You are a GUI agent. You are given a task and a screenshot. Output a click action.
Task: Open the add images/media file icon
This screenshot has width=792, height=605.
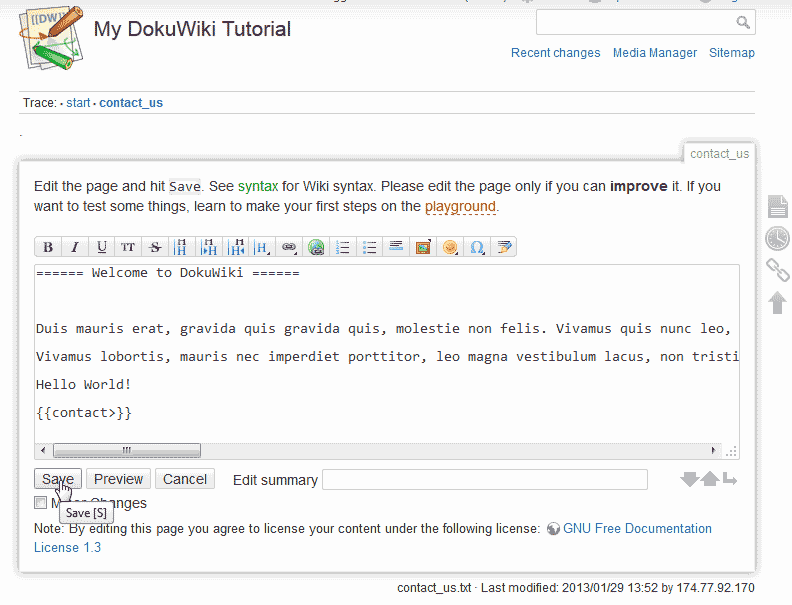tap(424, 247)
